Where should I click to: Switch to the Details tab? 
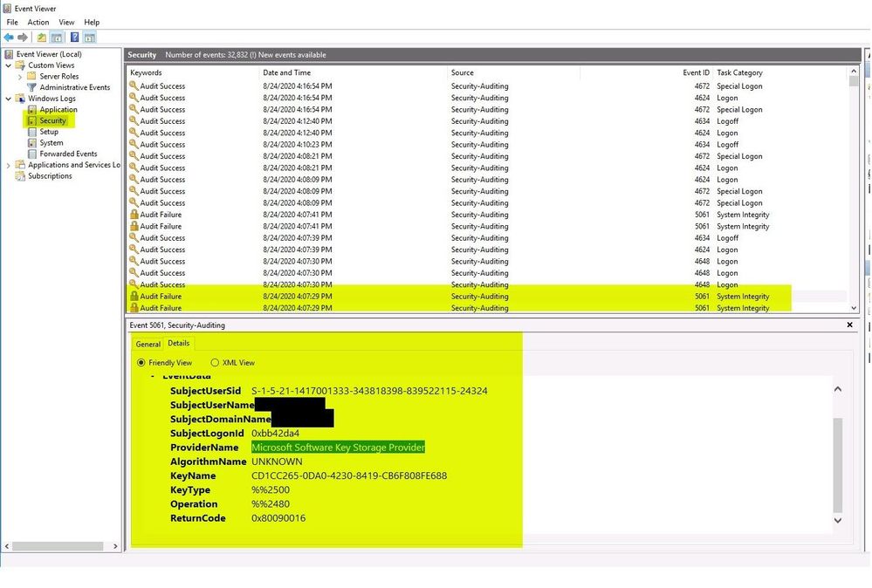pyautogui.click(x=179, y=344)
